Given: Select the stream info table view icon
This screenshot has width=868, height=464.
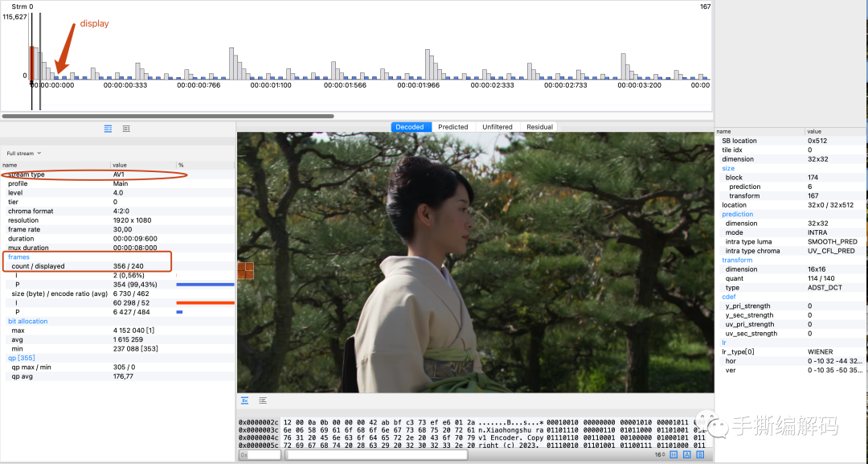Looking at the screenshot, I should pos(108,129).
